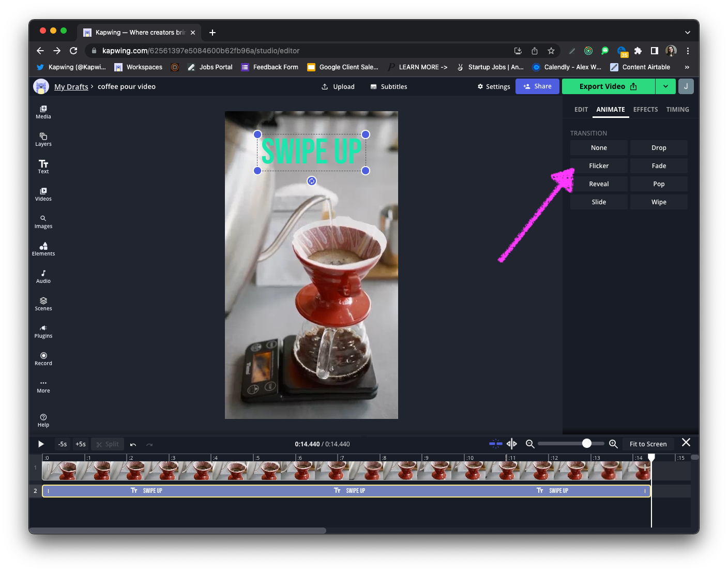Select the Flicker transition option
Viewport: 728px width, 572px height.
[599, 166]
